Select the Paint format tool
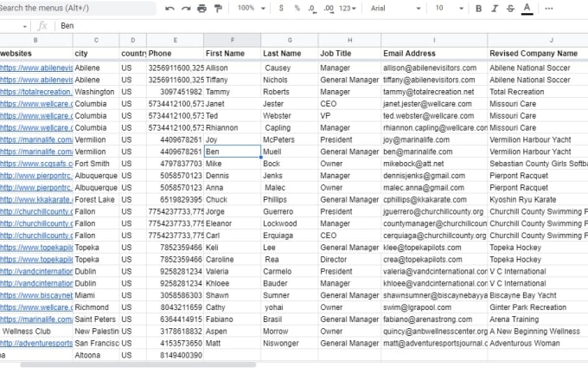Image resolution: width=588 pixels, height=368 pixels. pyautogui.click(x=218, y=8)
